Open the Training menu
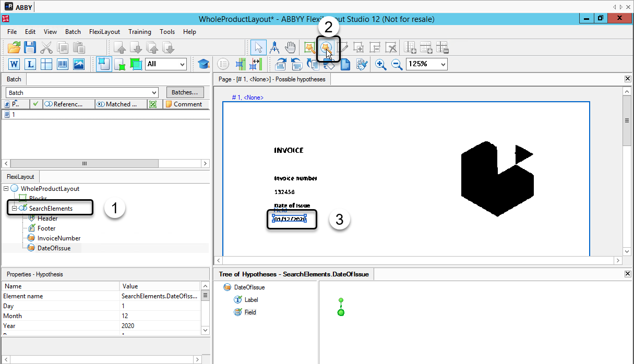Viewport: 634px width, 364px height. coord(140,32)
